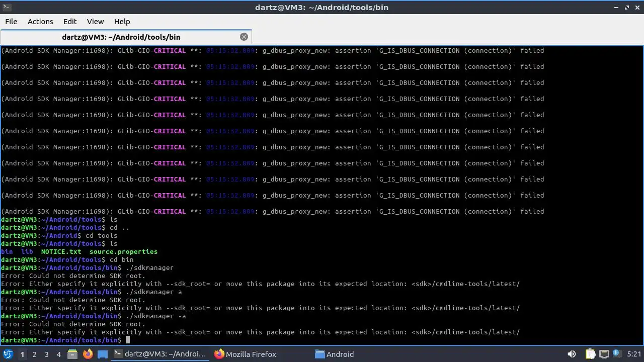
Task: Click the './sdkmanager a' command text
Action: click(154, 292)
